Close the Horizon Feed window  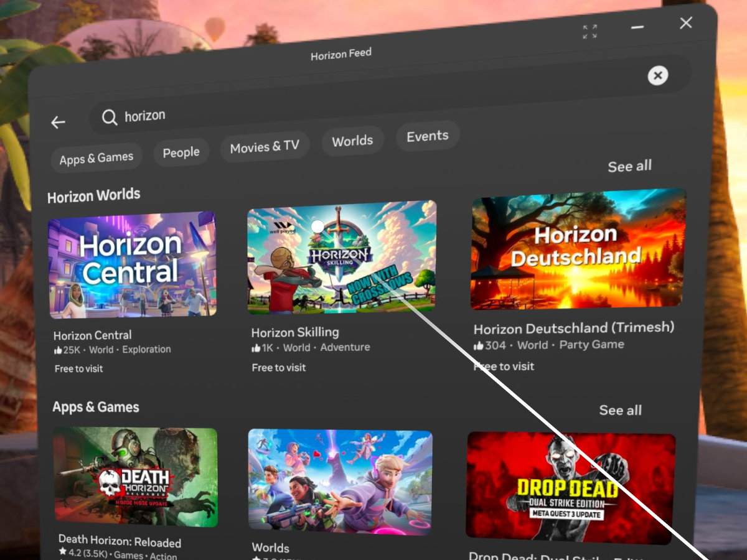point(686,23)
